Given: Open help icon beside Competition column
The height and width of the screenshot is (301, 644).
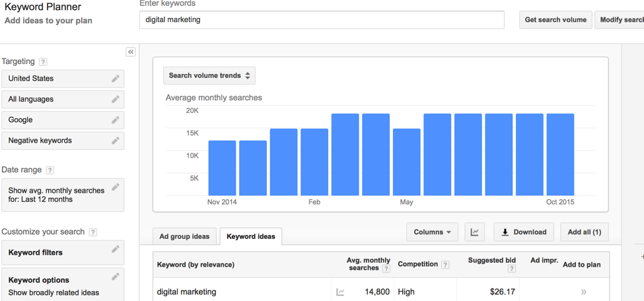Looking at the screenshot, I should point(445,265).
